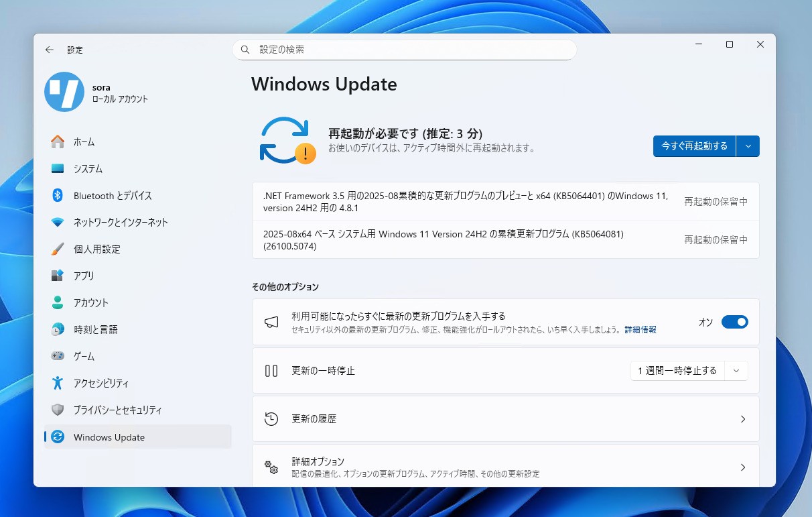Click the KB5064081 cumulative update entry

click(505, 239)
